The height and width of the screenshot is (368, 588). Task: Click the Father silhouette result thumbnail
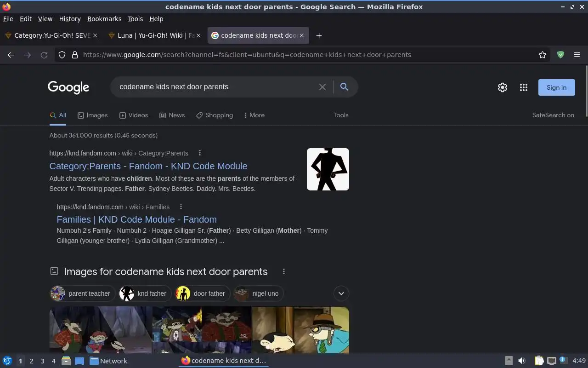[328, 169]
